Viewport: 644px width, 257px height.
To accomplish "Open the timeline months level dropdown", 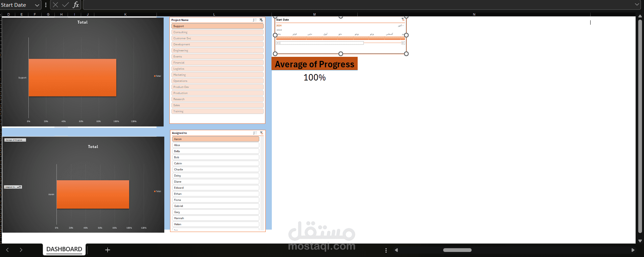I will pyautogui.click(x=401, y=26).
